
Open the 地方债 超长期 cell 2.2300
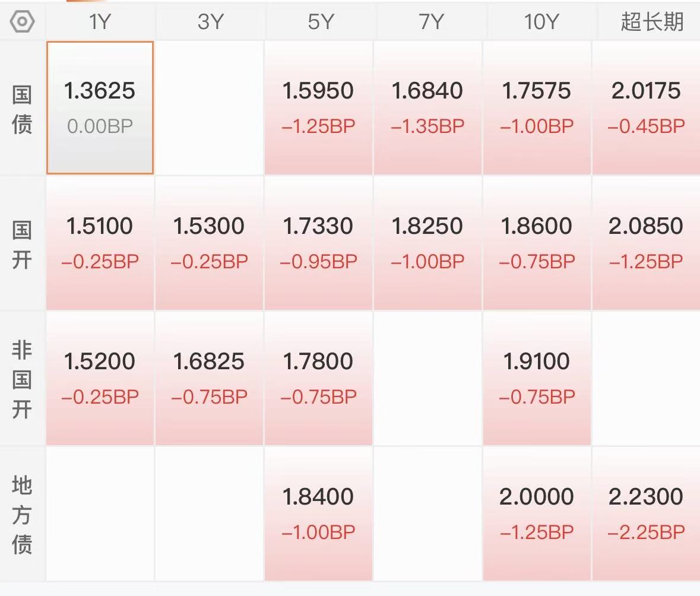tap(646, 513)
